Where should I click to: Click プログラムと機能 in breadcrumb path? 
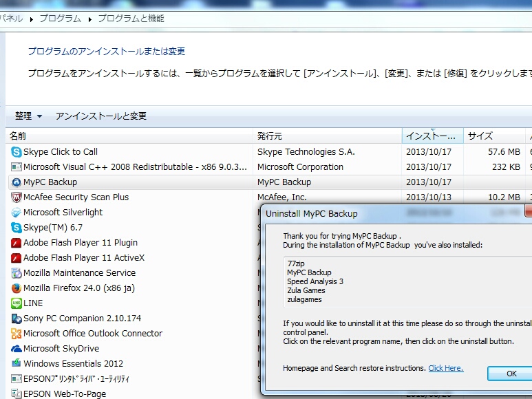click(131, 19)
